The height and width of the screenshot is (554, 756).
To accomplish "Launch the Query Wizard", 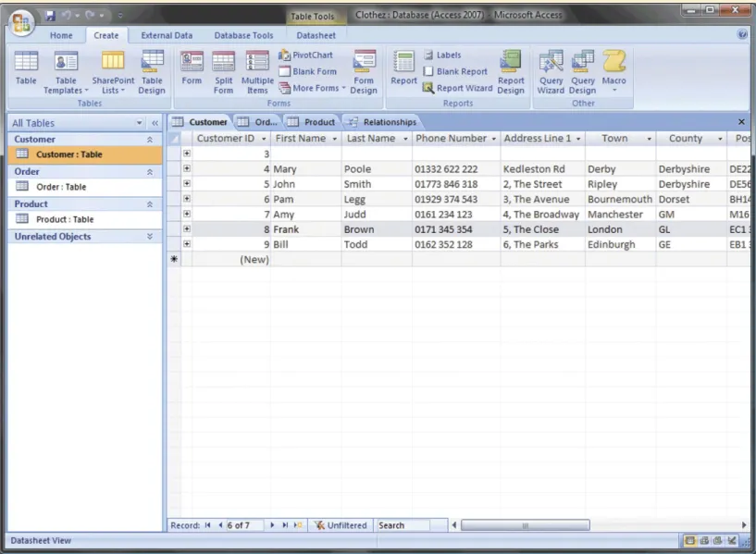I will click(551, 72).
